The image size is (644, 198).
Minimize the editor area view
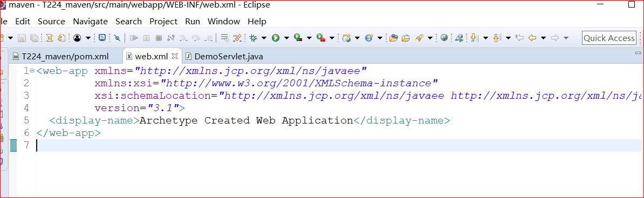point(638,53)
